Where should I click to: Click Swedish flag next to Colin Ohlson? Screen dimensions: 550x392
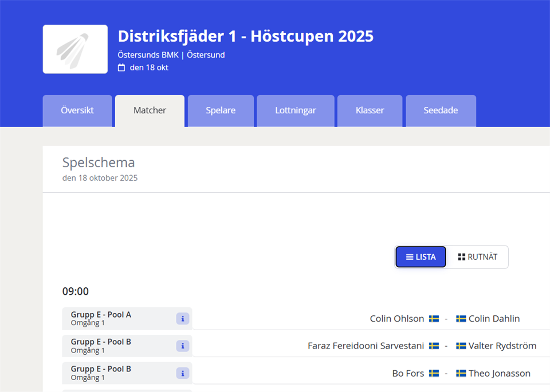coord(434,319)
